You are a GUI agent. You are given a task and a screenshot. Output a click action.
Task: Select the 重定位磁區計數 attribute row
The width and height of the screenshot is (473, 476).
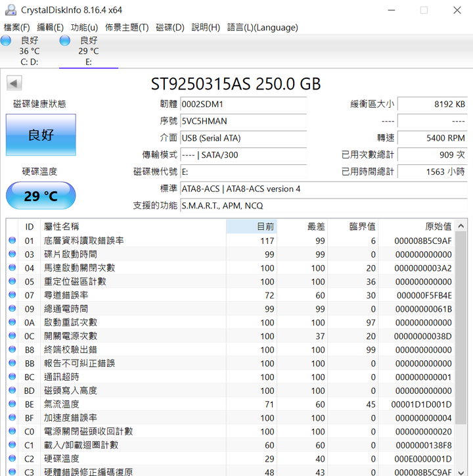231,281
